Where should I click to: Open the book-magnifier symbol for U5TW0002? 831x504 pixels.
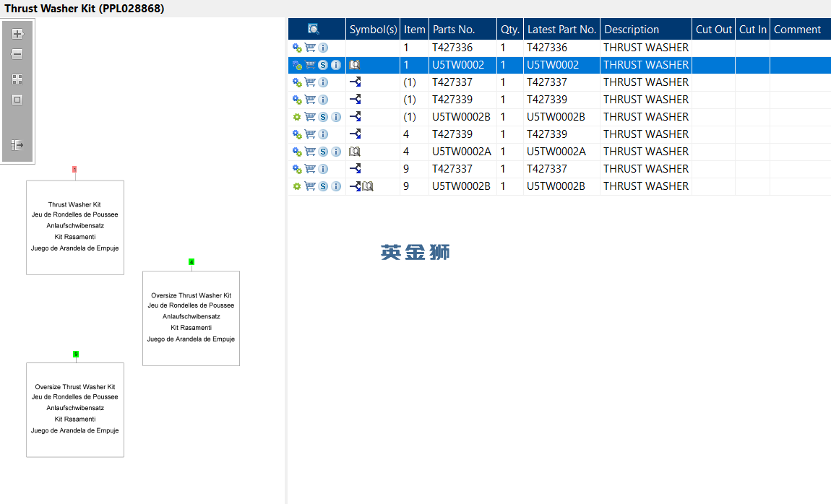[355, 65]
